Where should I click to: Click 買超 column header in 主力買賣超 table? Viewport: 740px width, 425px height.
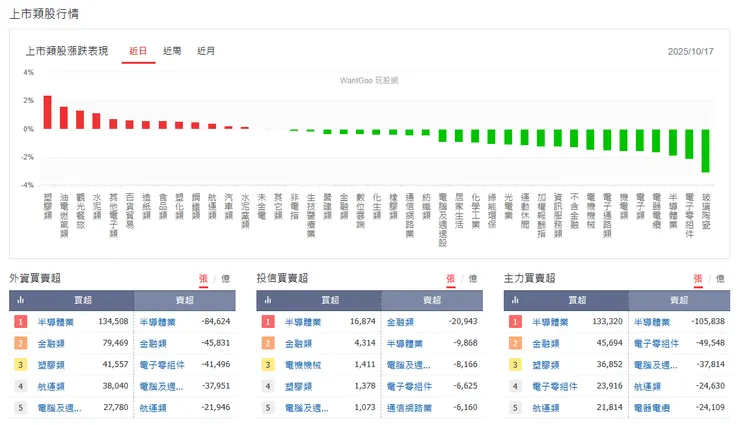tap(577, 300)
